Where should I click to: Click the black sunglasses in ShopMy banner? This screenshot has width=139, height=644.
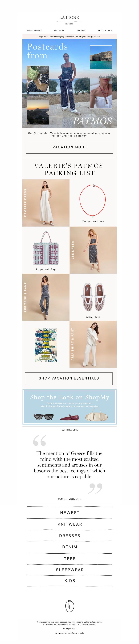(43, 417)
